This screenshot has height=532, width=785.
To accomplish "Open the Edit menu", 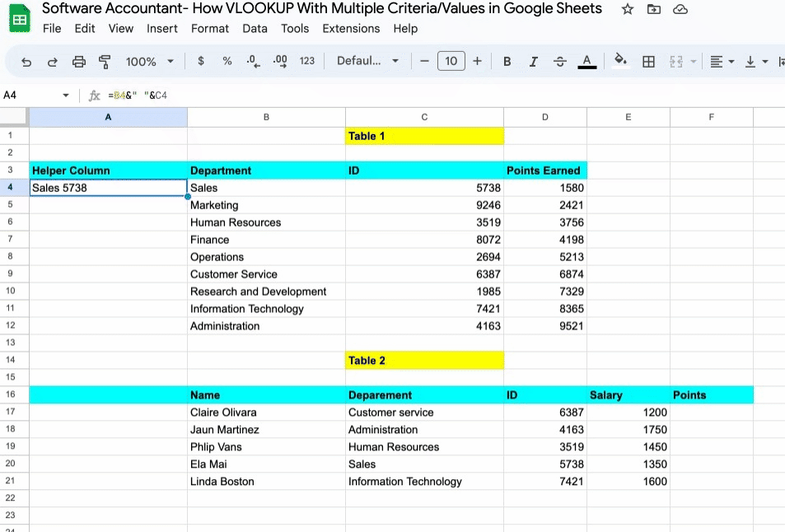I will (x=85, y=29).
